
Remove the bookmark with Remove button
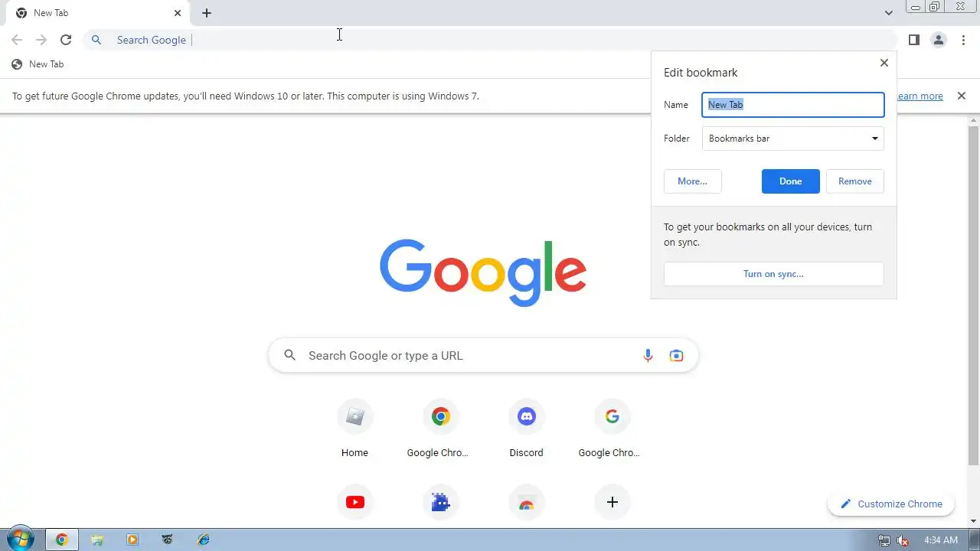coord(854,181)
